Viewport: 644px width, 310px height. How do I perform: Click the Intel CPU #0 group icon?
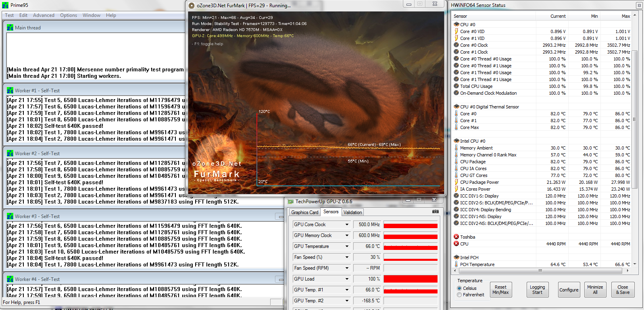456,141
